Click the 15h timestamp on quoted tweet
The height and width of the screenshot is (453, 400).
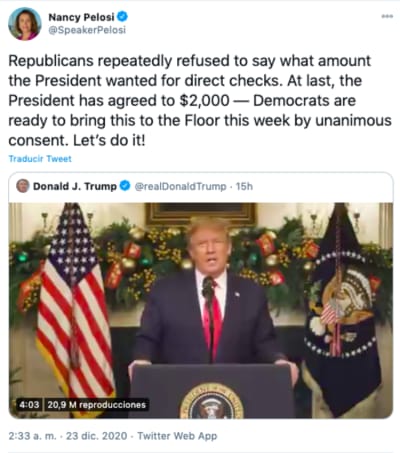coord(244,186)
